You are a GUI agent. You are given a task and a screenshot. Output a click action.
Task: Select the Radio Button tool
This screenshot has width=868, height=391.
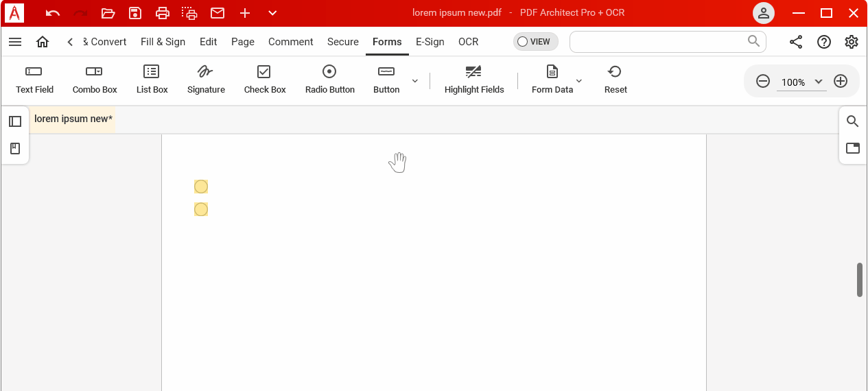coord(330,80)
